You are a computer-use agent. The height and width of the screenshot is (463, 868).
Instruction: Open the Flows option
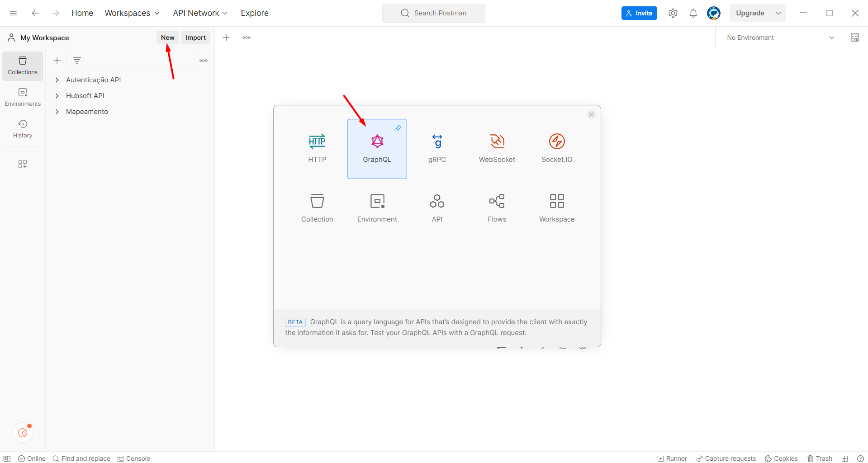pyautogui.click(x=497, y=208)
